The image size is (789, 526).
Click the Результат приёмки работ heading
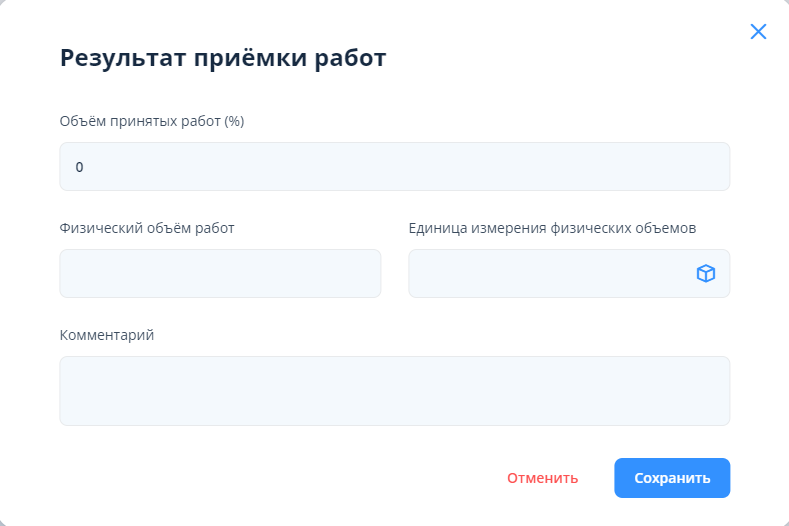(x=223, y=58)
